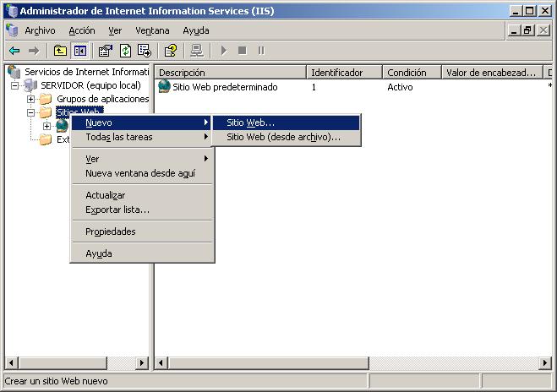Select Nueva ventana desde aquí
Image resolution: width=557 pixels, height=392 pixels.
(142, 173)
